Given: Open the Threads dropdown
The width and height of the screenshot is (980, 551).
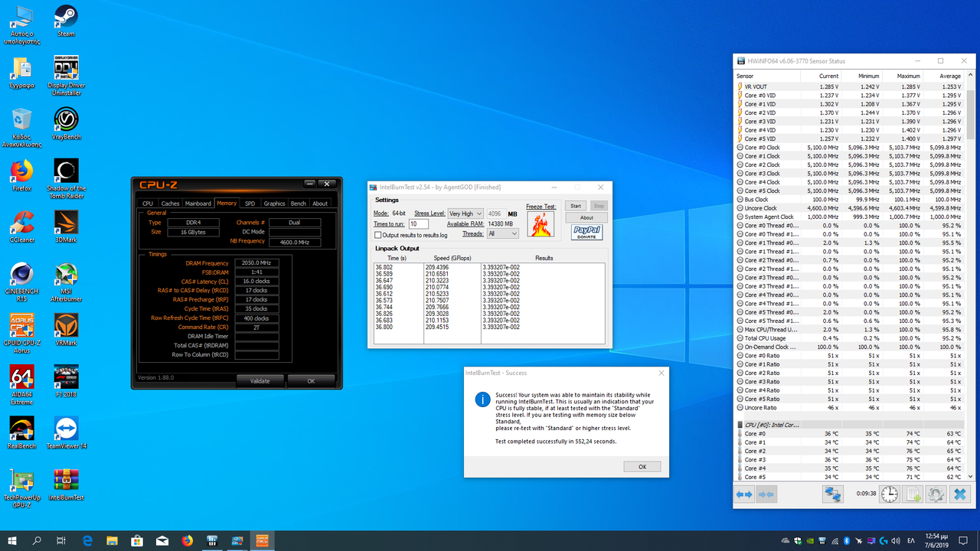Looking at the screenshot, I should (x=502, y=233).
